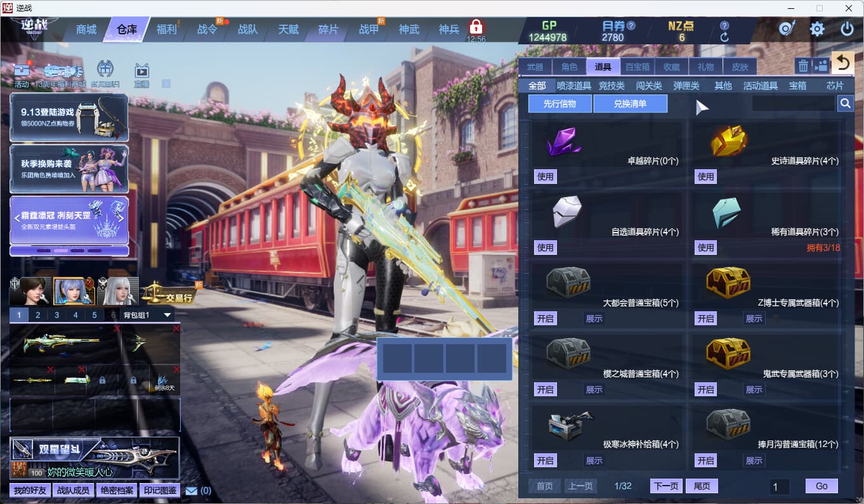Image resolution: width=864 pixels, height=504 pixels.
Task: Click the 兑换清单 button
Action: click(x=631, y=103)
